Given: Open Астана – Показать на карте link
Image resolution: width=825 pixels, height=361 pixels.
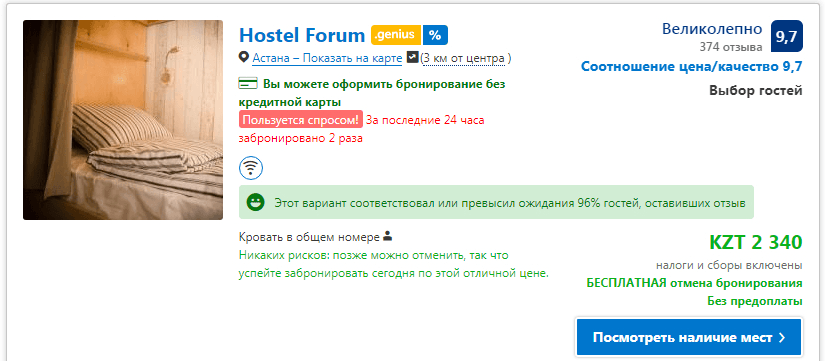Looking at the screenshot, I should click(x=327, y=58).
